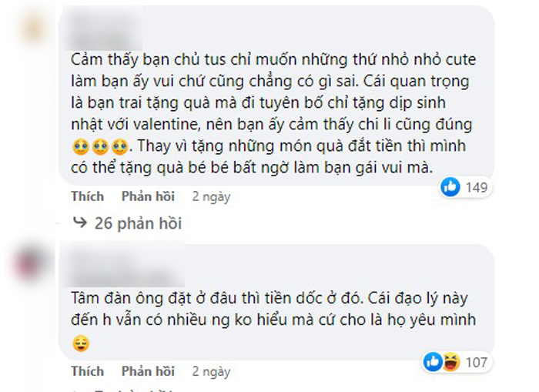Click the blue thumbs-up icon beside 107
Viewport: 539px width, 392px height.
(x=433, y=361)
